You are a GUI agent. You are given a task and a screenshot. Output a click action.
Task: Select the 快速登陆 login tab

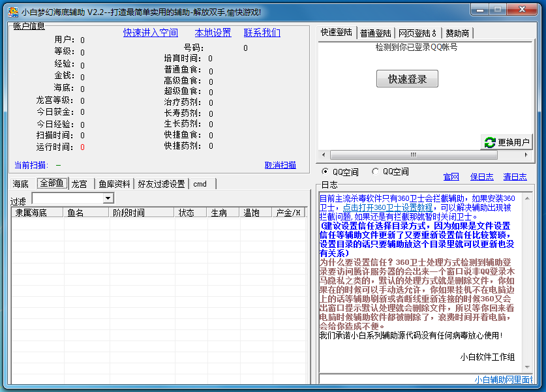pyautogui.click(x=337, y=33)
